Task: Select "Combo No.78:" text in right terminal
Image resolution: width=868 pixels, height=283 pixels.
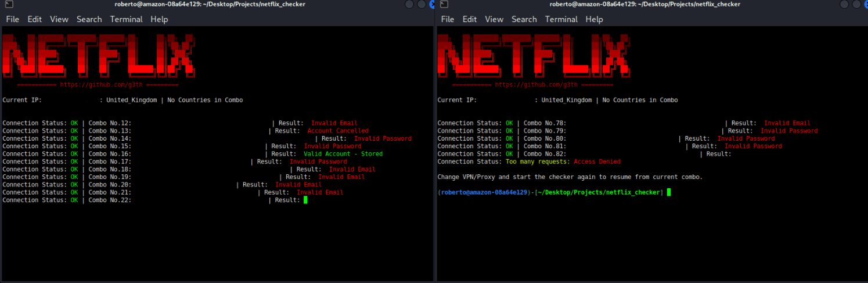Action: pyautogui.click(x=545, y=123)
